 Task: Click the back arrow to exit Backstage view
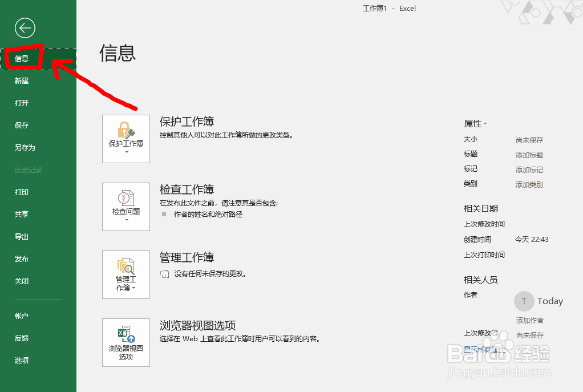click(x=25, y=27)
